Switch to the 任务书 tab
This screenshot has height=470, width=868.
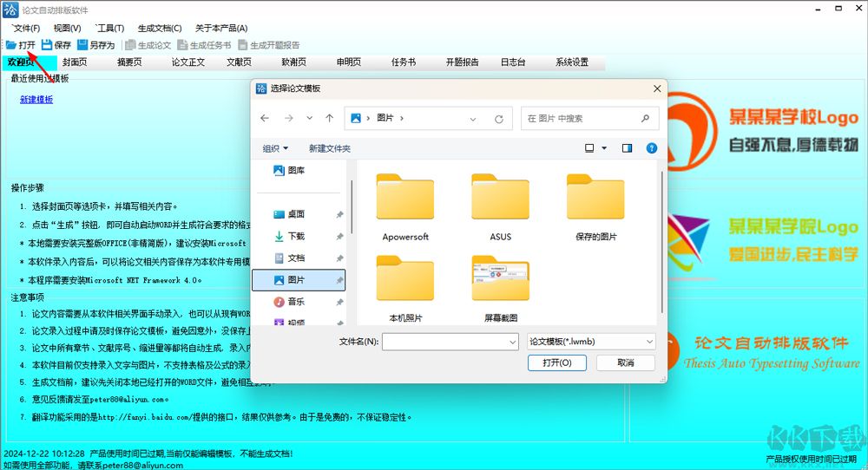click(404, 62)
